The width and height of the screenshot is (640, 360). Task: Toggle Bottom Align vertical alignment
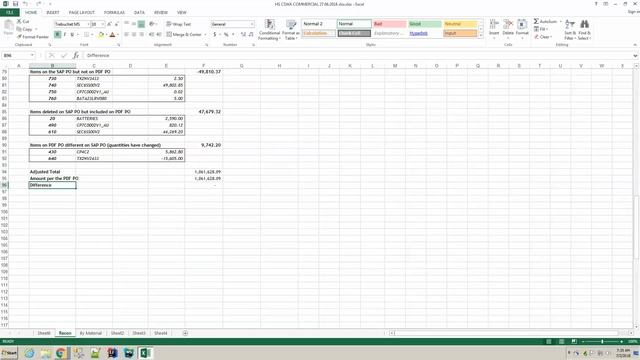(141, 24)
